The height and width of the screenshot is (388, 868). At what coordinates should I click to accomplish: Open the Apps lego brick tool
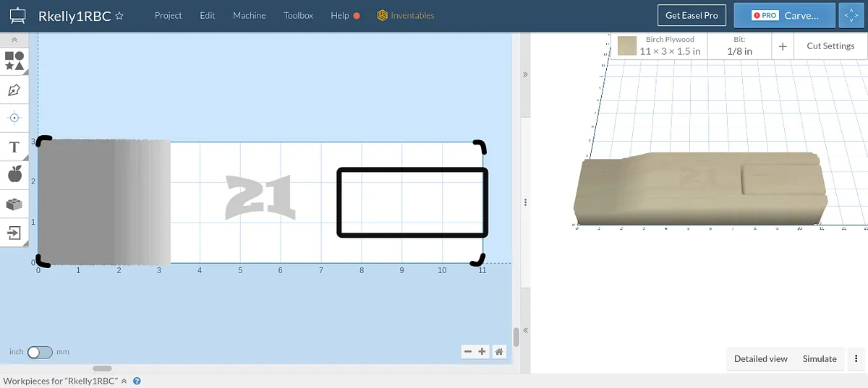pos(14,204)
